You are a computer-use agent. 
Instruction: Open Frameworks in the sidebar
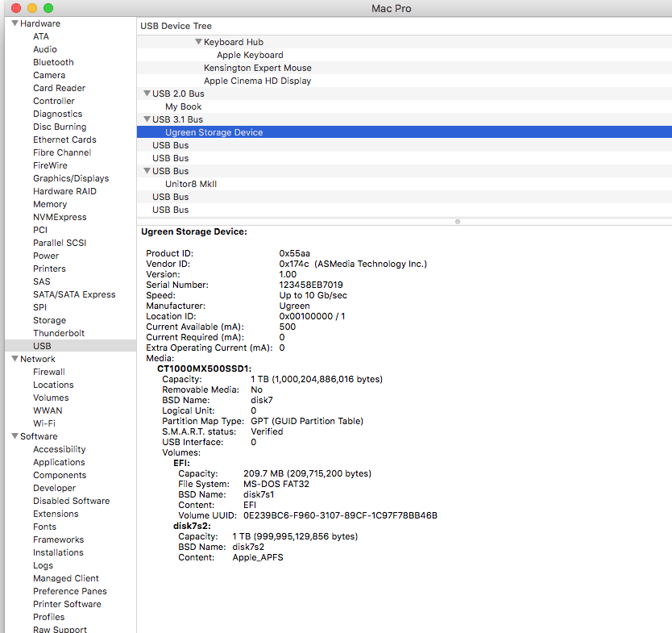tap(58, 539)
